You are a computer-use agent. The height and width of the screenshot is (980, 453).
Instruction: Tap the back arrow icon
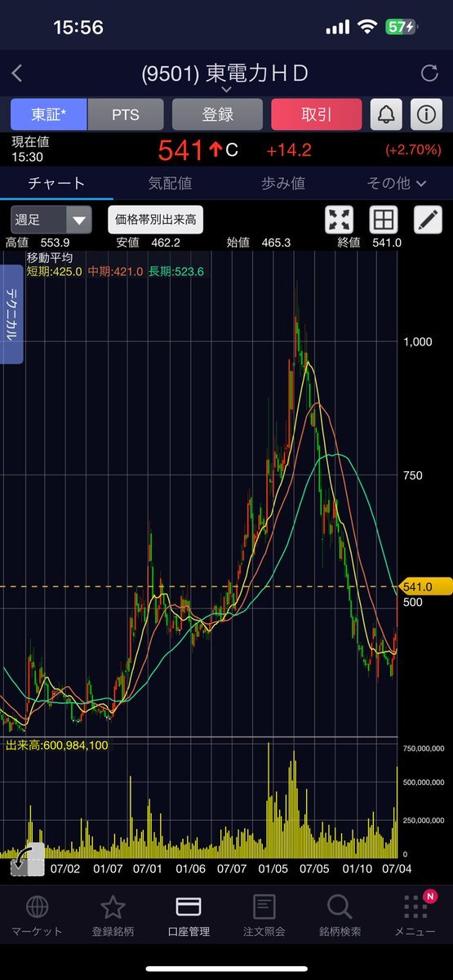click(17, 73)
